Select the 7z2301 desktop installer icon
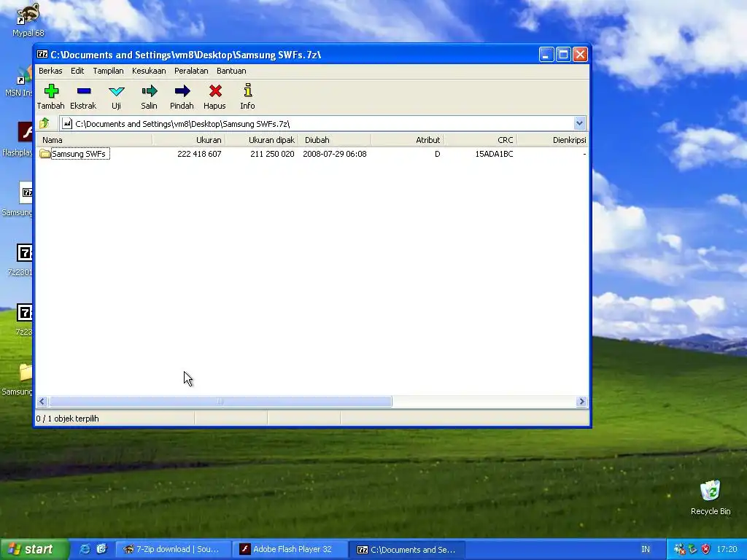The height and width of the screenshot is (560, 747). 24,253
